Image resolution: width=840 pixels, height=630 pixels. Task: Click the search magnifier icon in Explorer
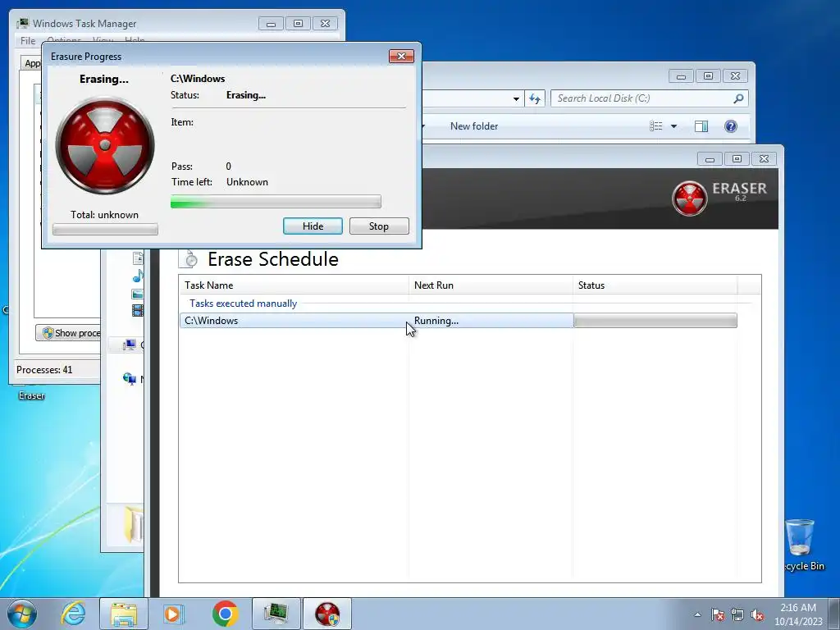point(738,98)
